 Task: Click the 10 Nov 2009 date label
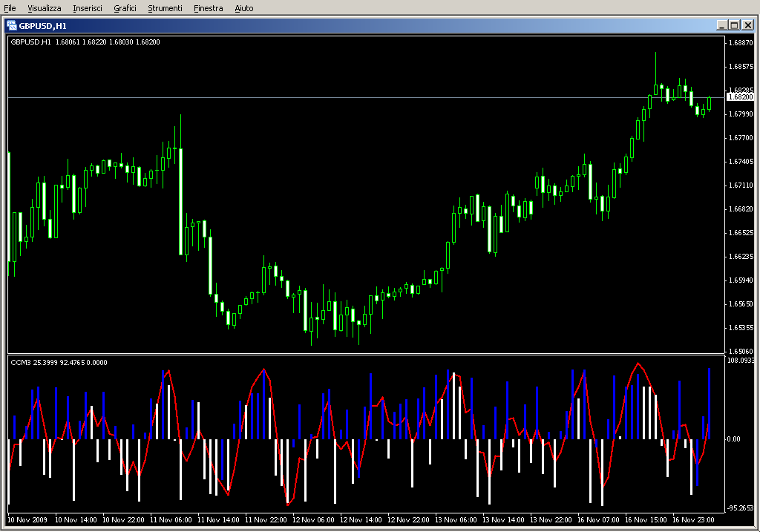coord(27,520)
